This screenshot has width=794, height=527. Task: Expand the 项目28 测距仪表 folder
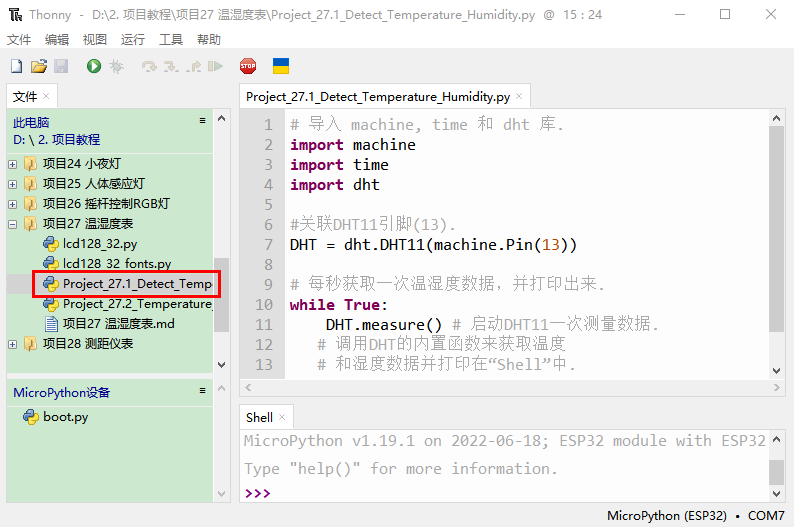13,343
